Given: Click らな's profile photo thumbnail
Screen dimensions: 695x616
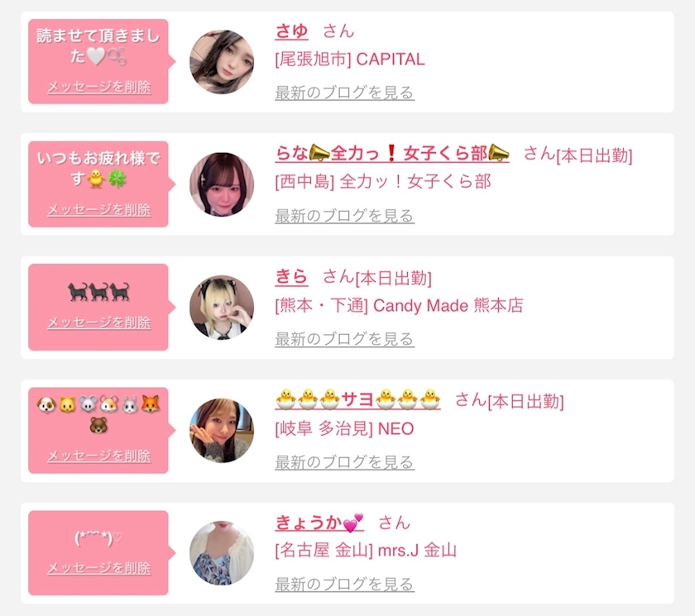Looking at the screenshot, I should pyautogui.click(x=222, y=184).
